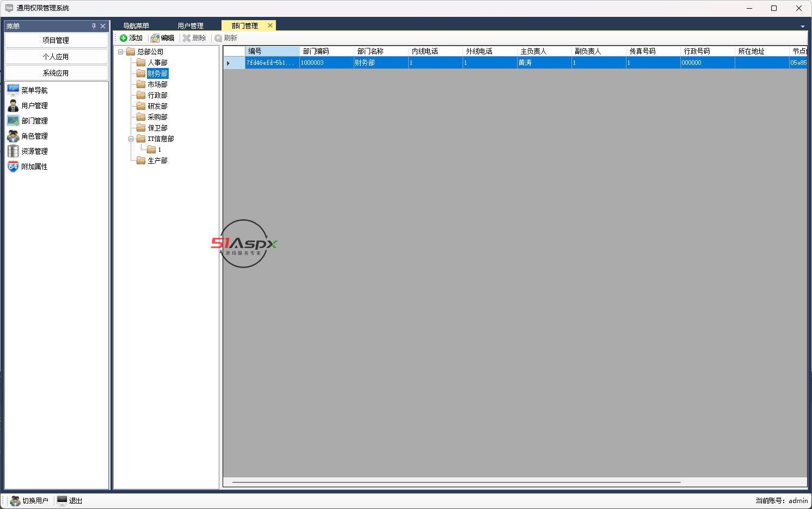812x509 pixels.
Task: Open 用户管理 via its person icon
Action: point(13,105)
